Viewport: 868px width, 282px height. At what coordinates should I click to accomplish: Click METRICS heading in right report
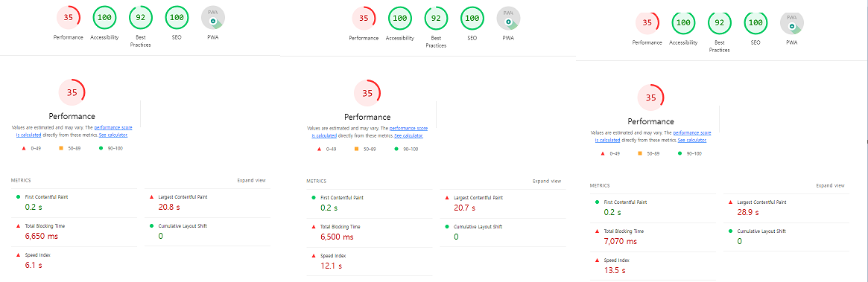[600, 186]
